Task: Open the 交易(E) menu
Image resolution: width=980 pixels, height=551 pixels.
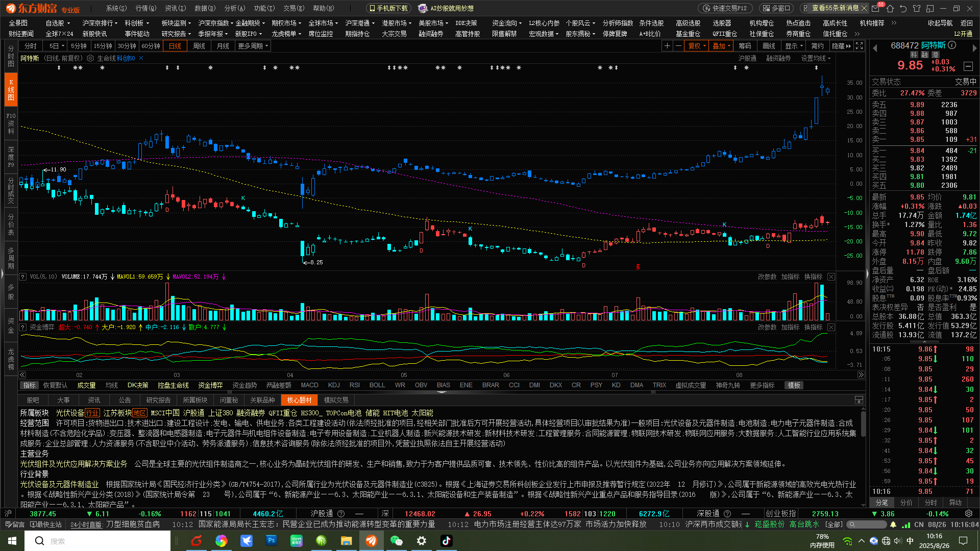Action: click(294, 8)
